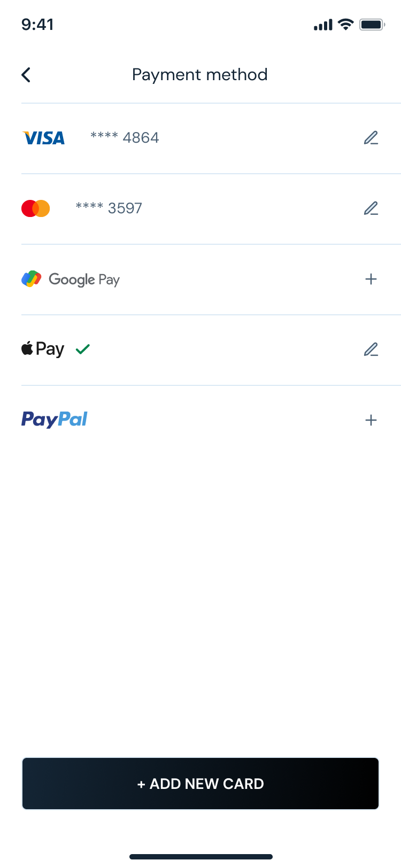The width and height of the screenshot is (401, 868).
Task: Edit the Visa card ending 4864
Action: [x=371, y=138]
